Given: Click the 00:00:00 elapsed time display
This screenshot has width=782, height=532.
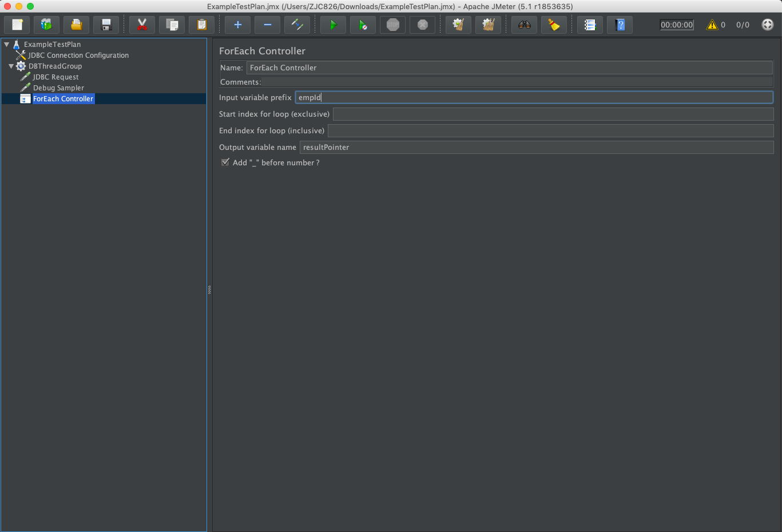Looking at the screenshot, I should (x=677, y=25).
